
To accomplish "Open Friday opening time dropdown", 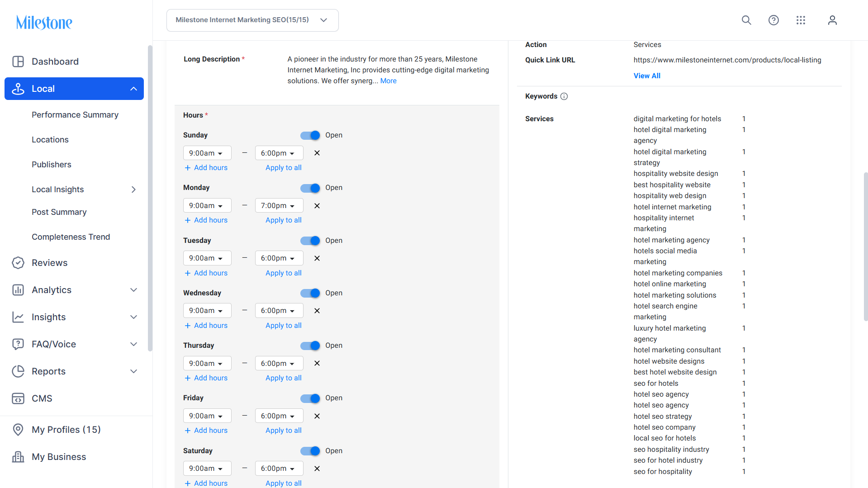I will 207,416.
